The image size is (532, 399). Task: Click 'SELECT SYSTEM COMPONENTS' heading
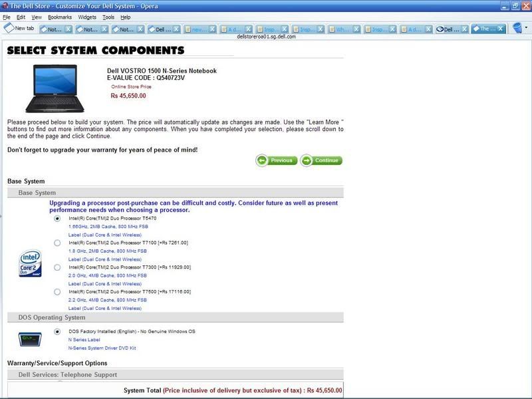pyautogui.click(x=96, y=51)
